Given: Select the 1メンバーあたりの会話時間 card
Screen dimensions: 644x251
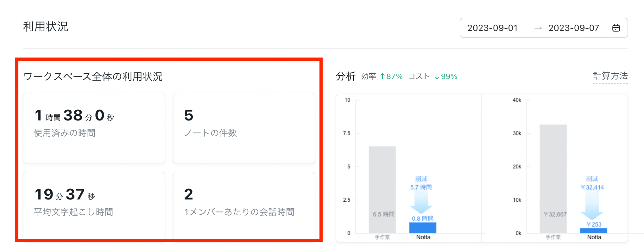Looking at the screenshot, I should pos(244,205).
